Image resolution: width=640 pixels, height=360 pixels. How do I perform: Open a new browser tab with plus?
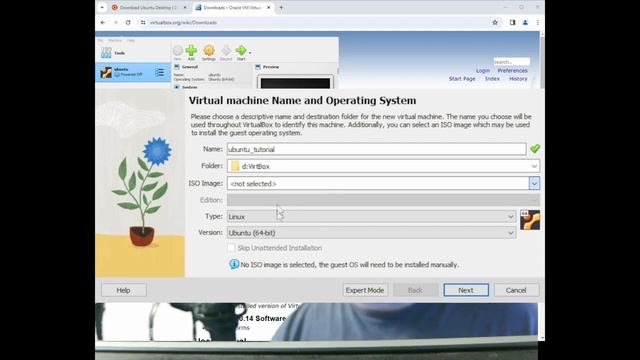point(281,7)
